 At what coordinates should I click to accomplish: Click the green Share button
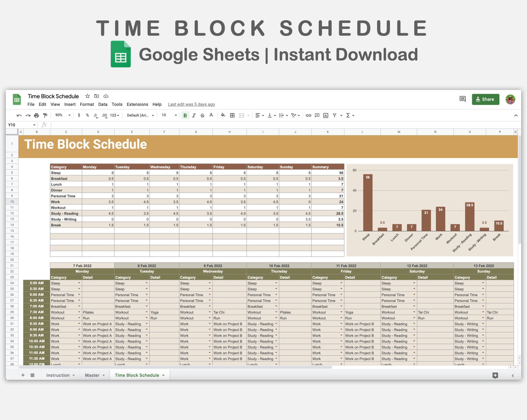[485, 99]
